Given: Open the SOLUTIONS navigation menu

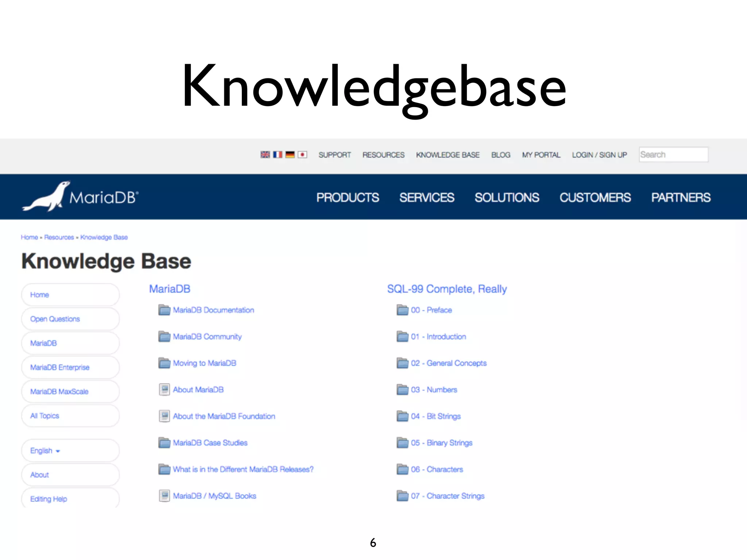Looking at the screenshot, I should [507, 198].
